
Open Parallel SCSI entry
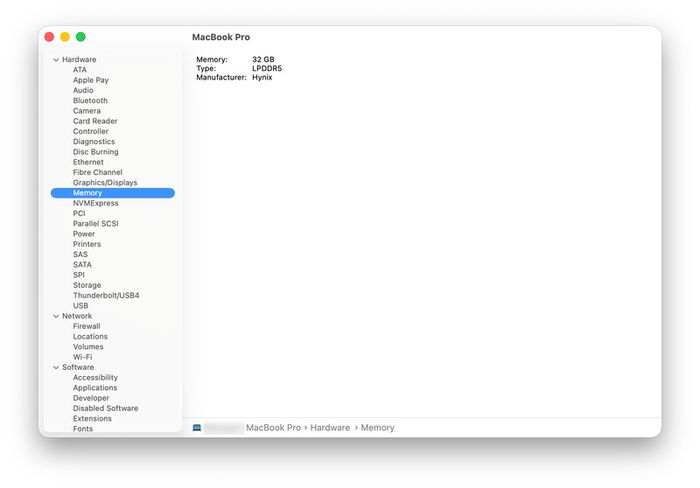click(96, 224)
